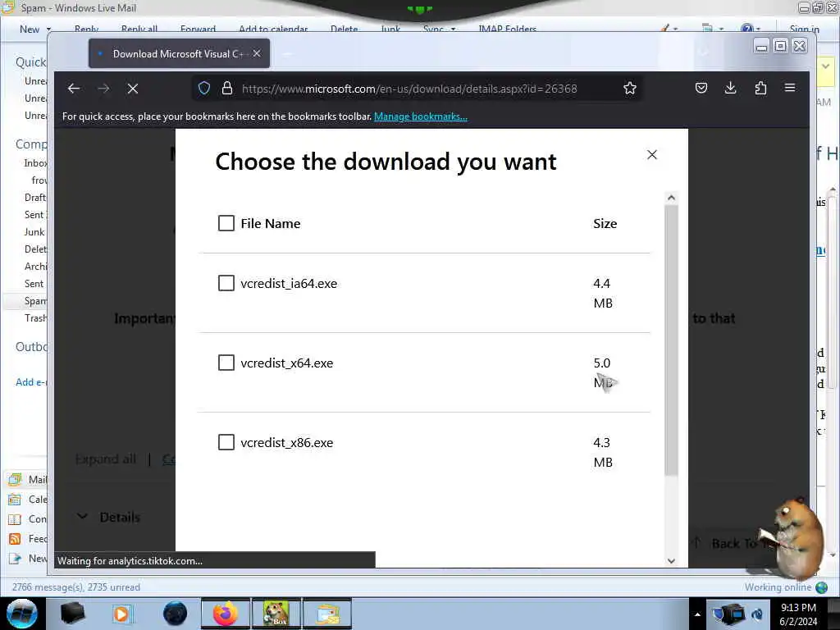The height and width of the screenshot is (630, 840).
Task: Open tracking protection shield icon
Action: tap(204, 88)
